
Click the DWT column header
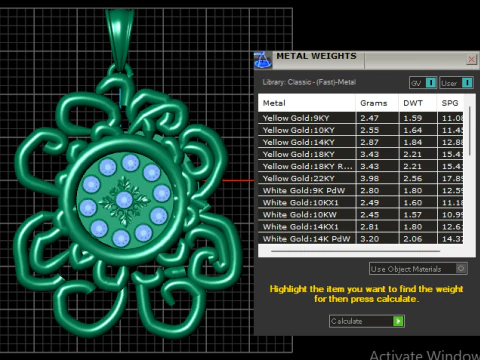(x=418, y=103)
